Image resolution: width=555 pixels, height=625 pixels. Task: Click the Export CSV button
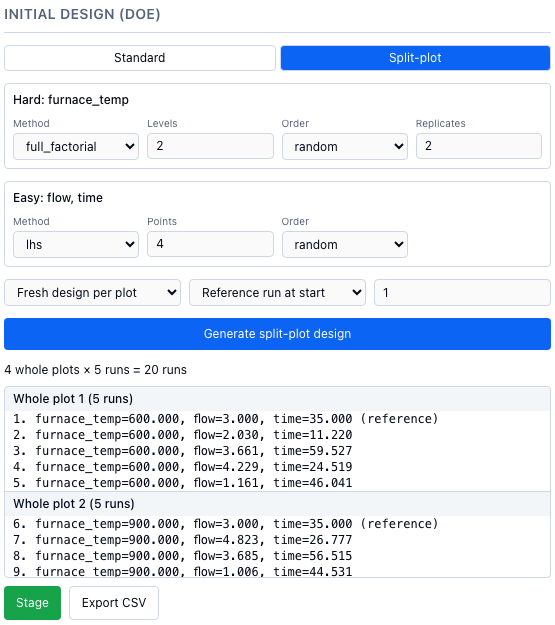click(114, 603)
